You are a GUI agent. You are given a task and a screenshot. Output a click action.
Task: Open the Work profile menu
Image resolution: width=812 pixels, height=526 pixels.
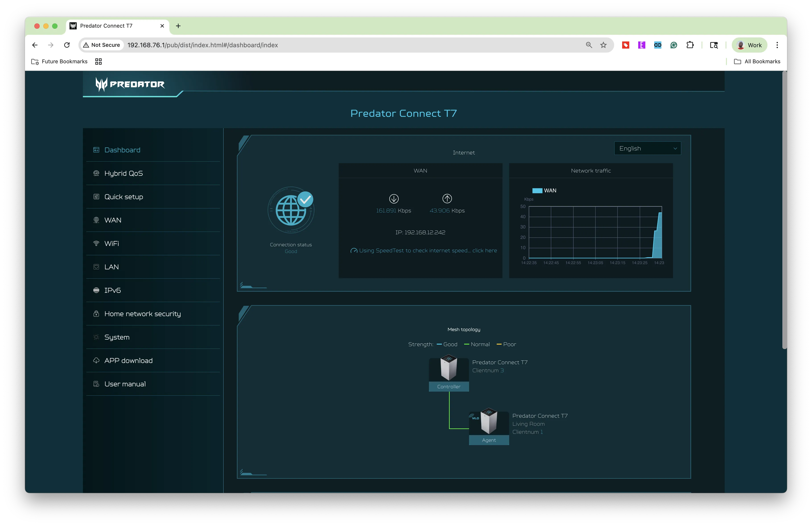pyautogui.click(x=749, y=45)
